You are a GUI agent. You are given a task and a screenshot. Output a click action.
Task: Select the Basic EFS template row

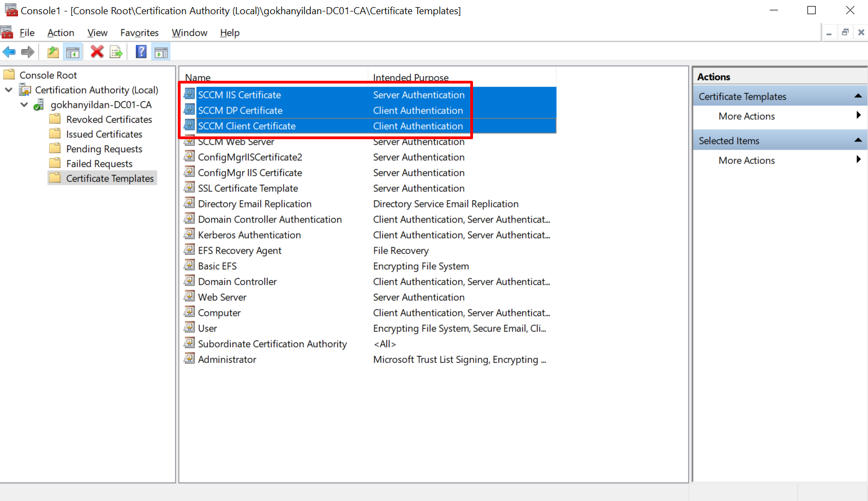click(369, 266)
